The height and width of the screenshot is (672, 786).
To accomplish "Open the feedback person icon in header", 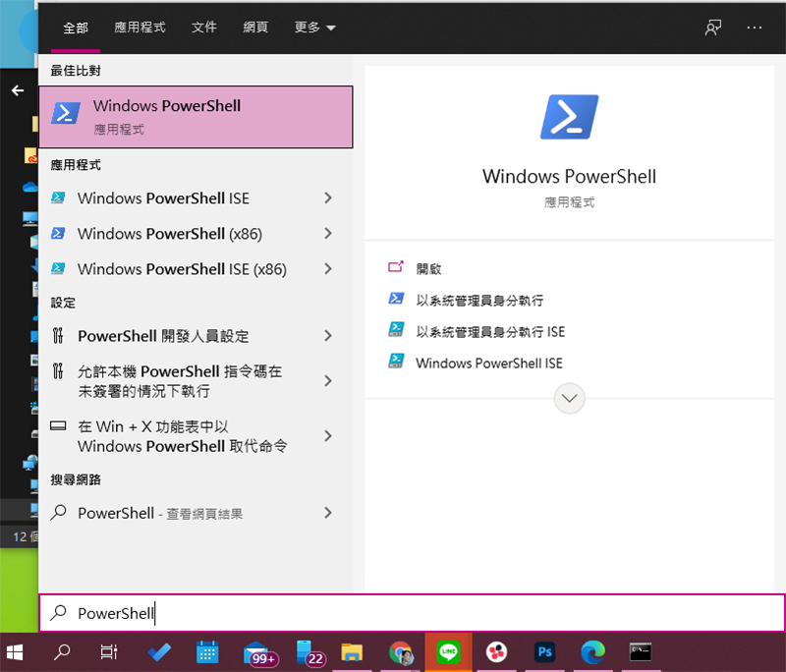I will pos(713,28).
